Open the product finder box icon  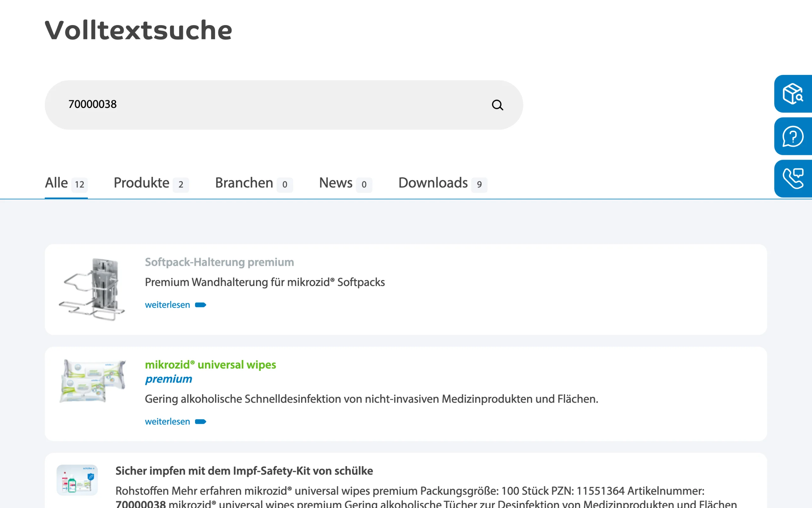pos(793,94)
